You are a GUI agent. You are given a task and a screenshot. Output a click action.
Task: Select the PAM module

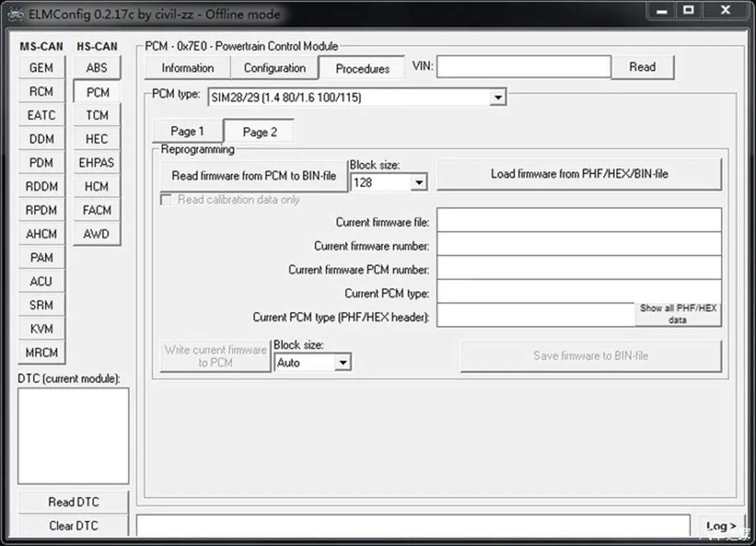(x=42, y=257)
